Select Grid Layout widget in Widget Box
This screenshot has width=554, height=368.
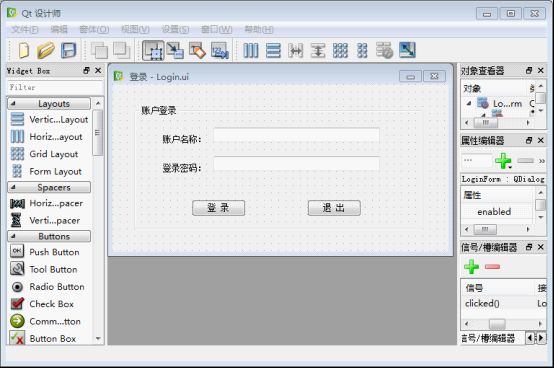point(49,154)
